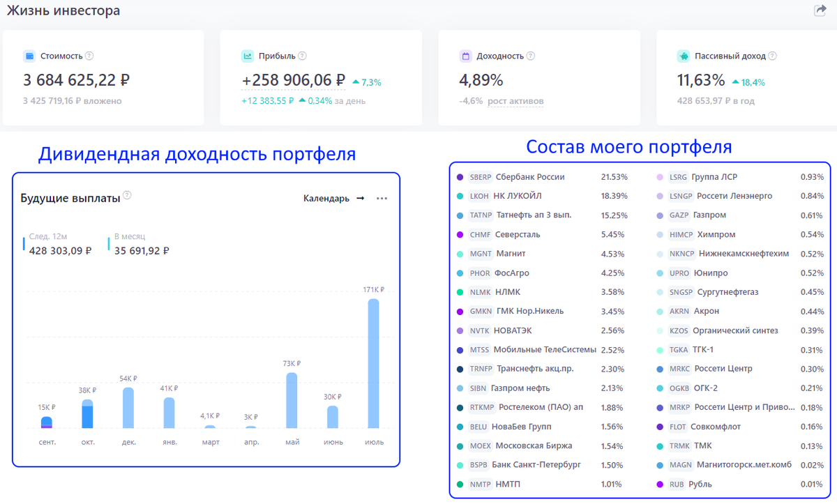This screenshot has height=504, width=837.
Task: Click the BSPB ticker tag
Action: pos(478,465)
